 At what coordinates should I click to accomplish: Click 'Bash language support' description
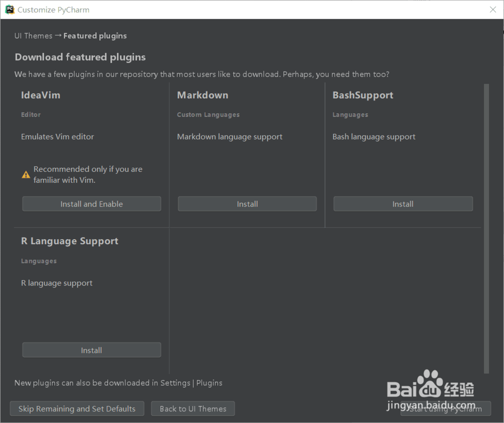[x=374, y=137]
